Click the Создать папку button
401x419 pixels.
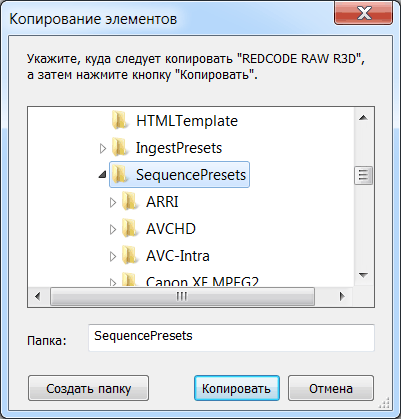[88, 388]
